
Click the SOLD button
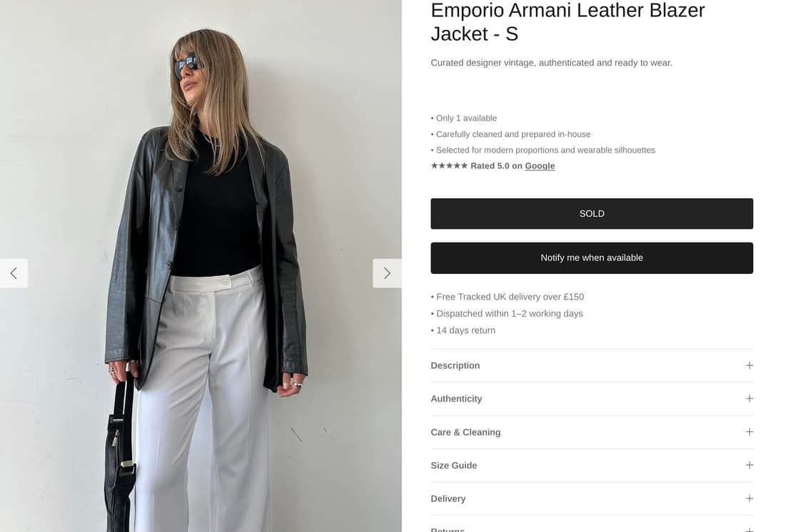coord(592,213)
